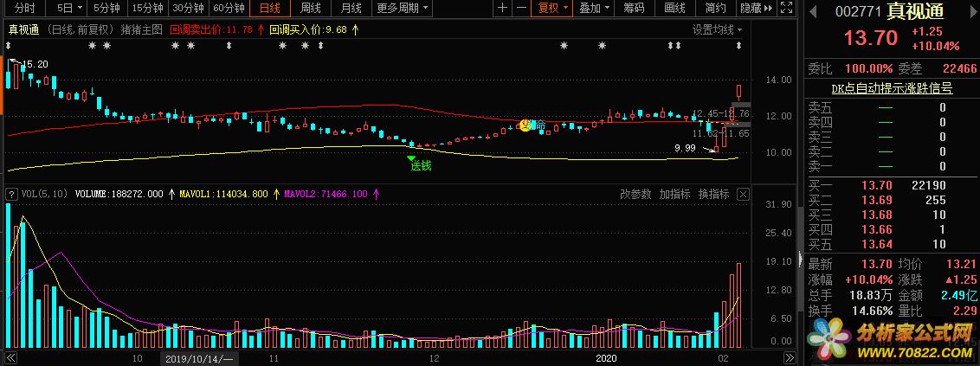Click 委比 100.00% value
This screenshot has width=980, height=366.
coord(868,68)
